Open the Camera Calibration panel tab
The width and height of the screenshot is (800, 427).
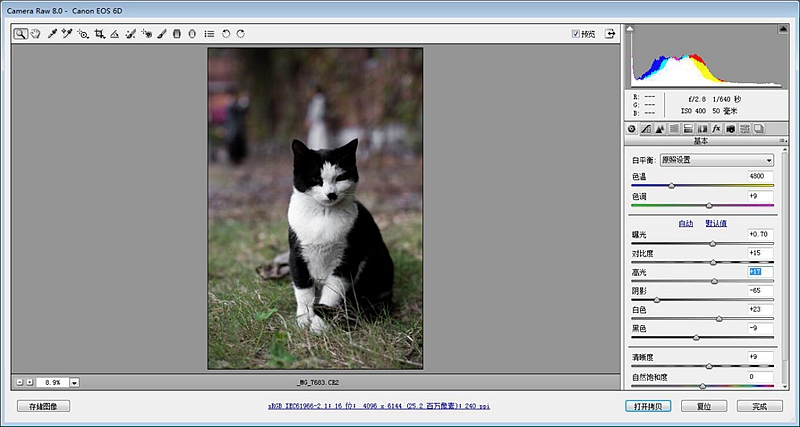[731, 129]
